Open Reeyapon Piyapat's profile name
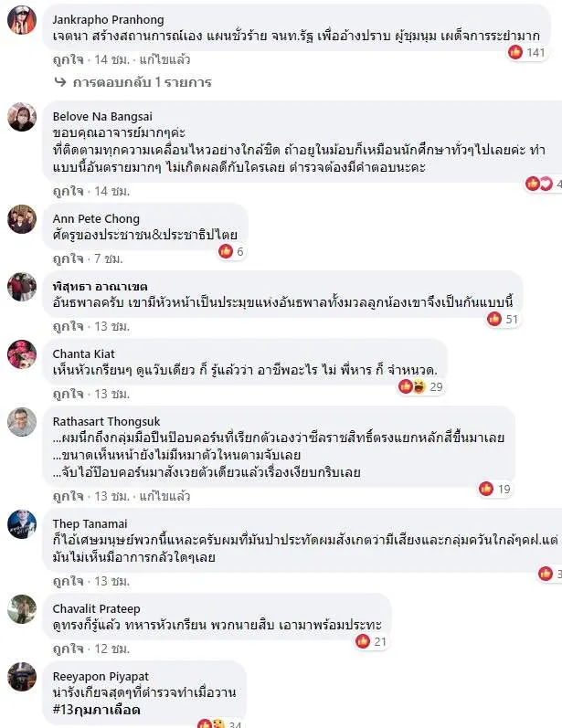 [101, 677]
